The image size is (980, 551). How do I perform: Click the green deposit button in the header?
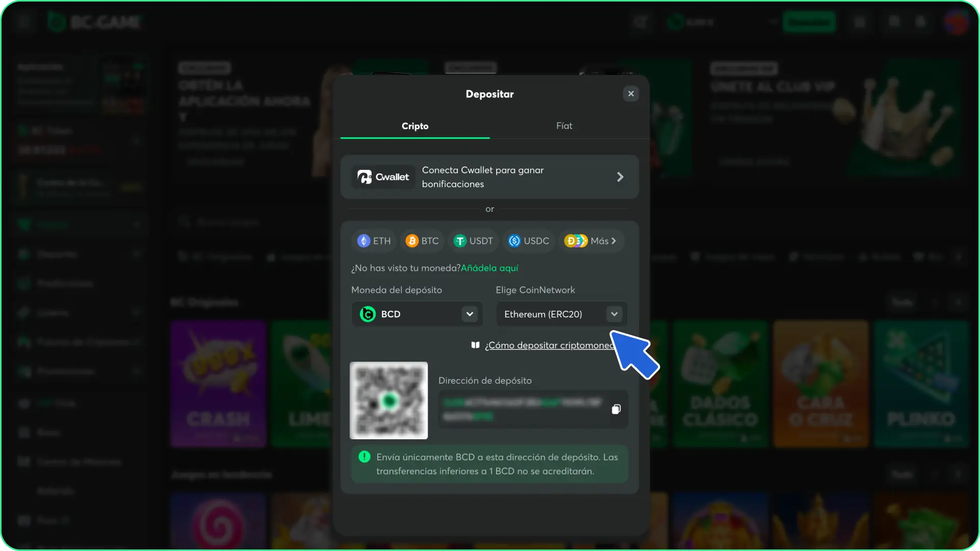tap(809, 21)
